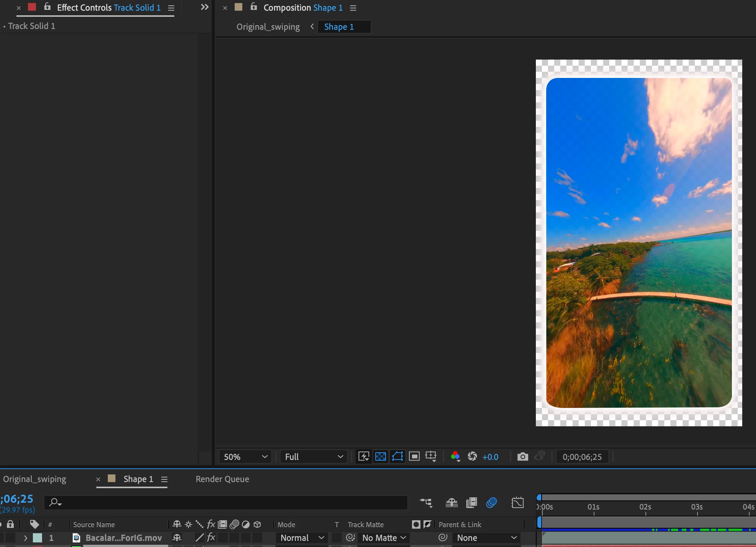This screenshot has height=547, width=756.
Task: Toggle Frame Blending for the composition
Action: coord(472,503)
